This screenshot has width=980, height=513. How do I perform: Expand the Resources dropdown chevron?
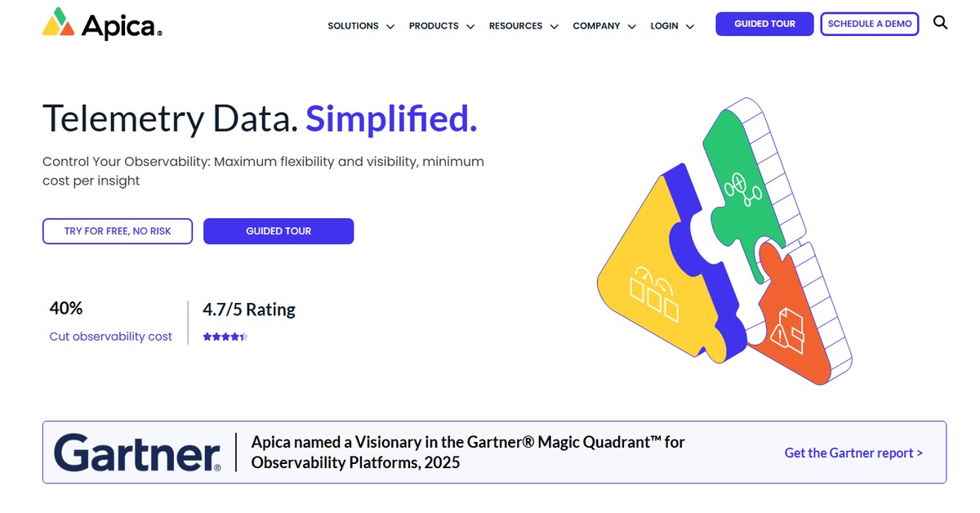point(555,26)
